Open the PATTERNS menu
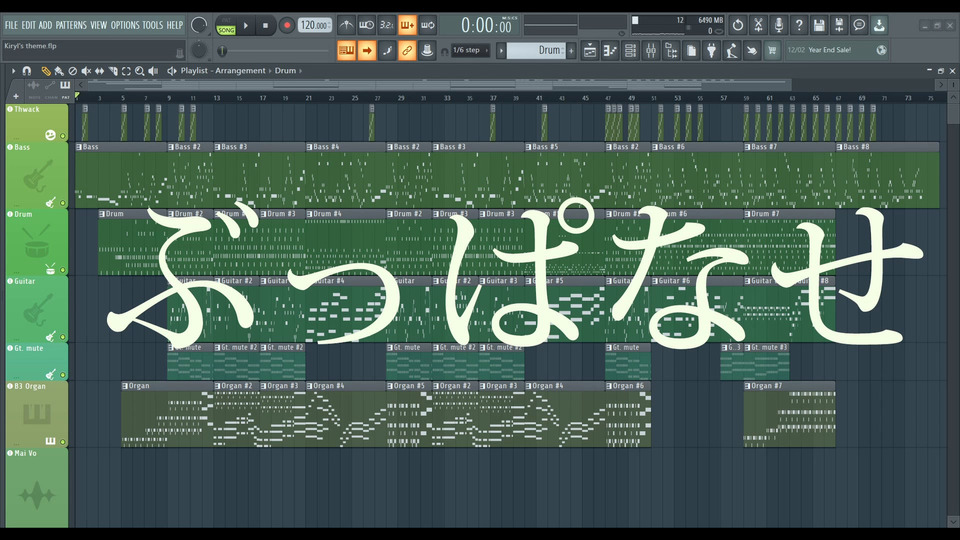Screen dimensions: 960x540 coord(71,25)
